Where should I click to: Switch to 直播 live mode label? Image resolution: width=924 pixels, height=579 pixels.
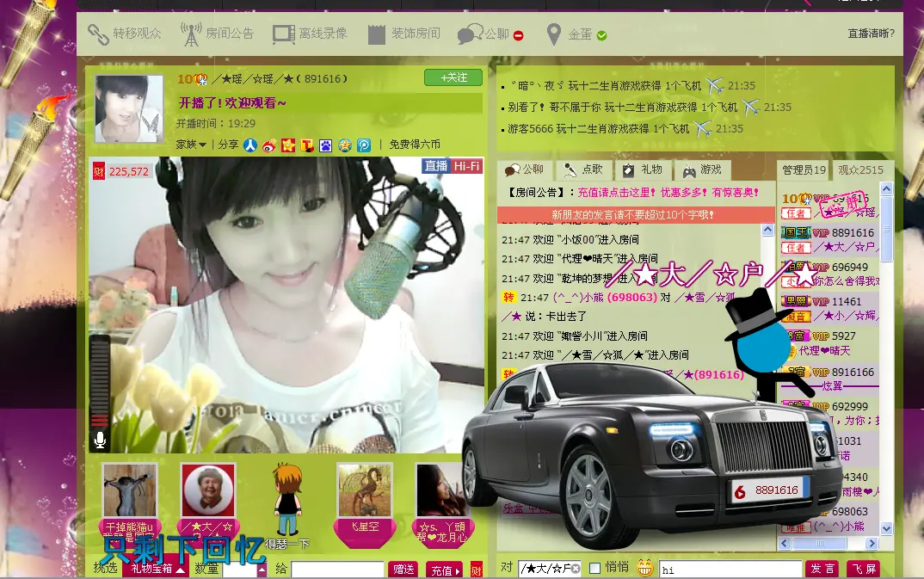click(437, 166)
